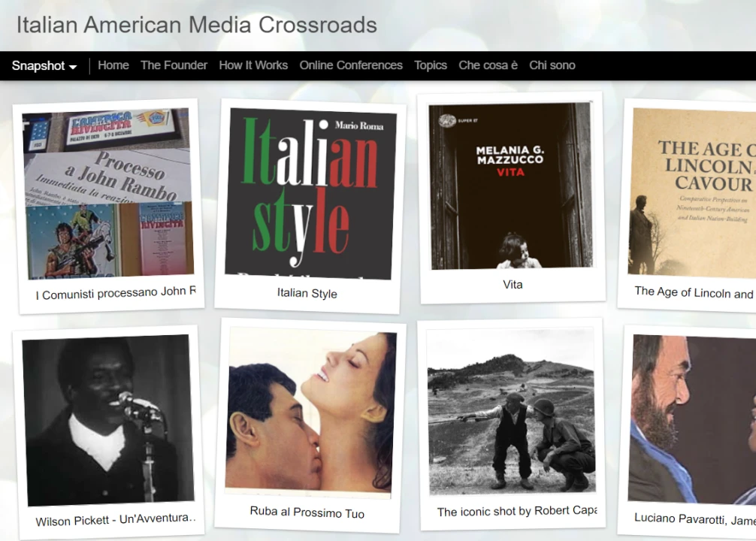This screenshot has width=756, height=541.
Task: Go to the Home page
Action: 113,65
